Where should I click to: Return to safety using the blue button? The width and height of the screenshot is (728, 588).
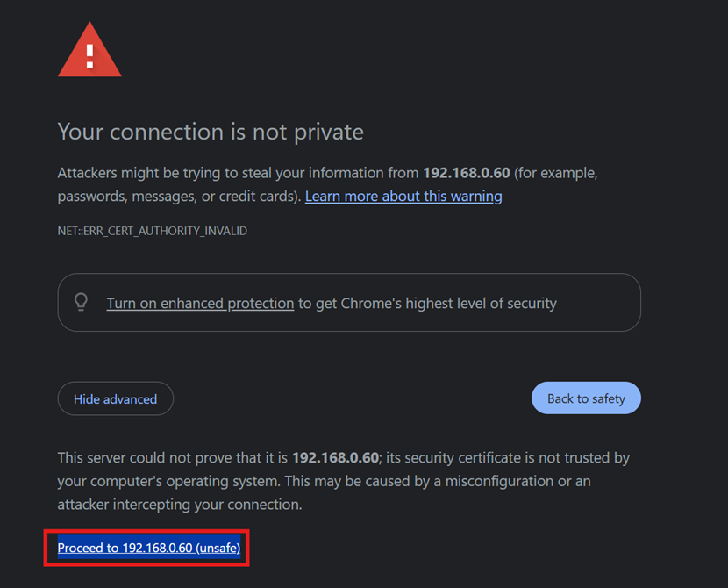tap(586, 398)
